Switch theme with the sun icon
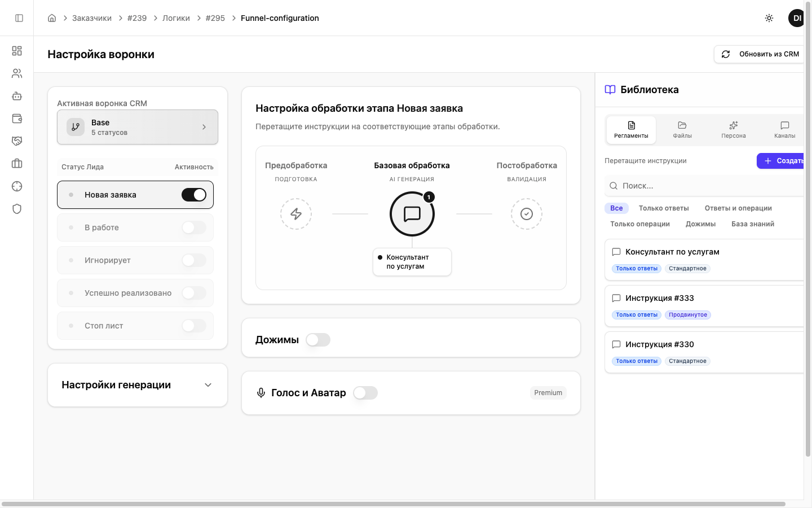The height and width of the screenshot is (508, 812). pyautogui.click(x=769, y=18)
